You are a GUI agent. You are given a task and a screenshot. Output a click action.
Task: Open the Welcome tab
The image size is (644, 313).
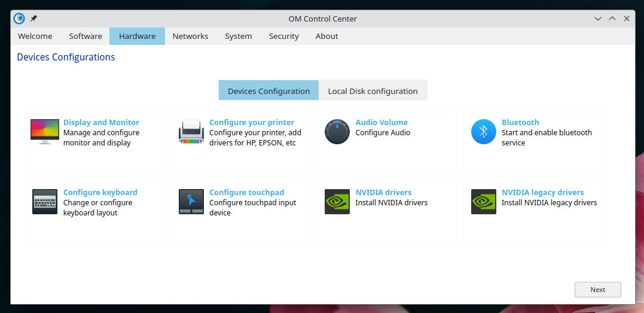(x=35, y=36)
